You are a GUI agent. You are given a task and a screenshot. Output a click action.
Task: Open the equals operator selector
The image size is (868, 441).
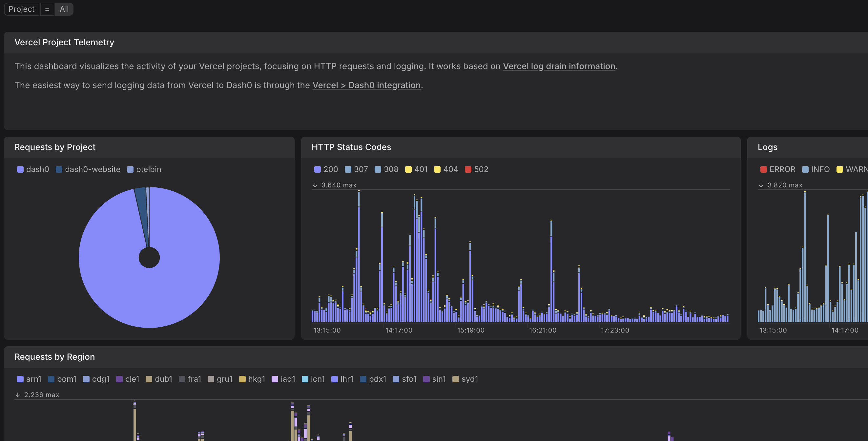coord(47,9)
